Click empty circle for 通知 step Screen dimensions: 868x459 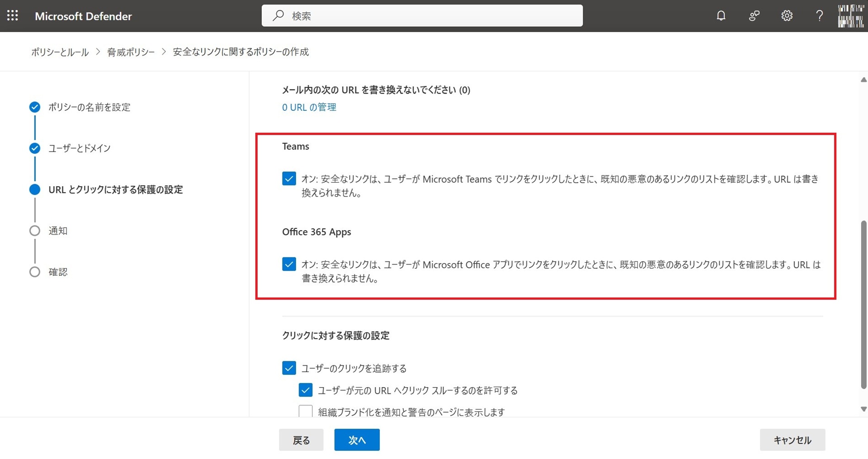coord(35,231)
